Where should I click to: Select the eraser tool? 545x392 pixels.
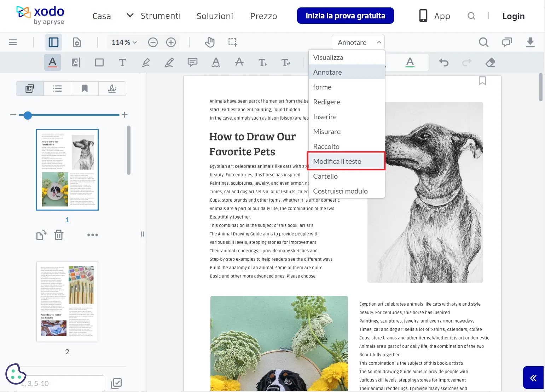pyautogui.click(x=490, y=63)
